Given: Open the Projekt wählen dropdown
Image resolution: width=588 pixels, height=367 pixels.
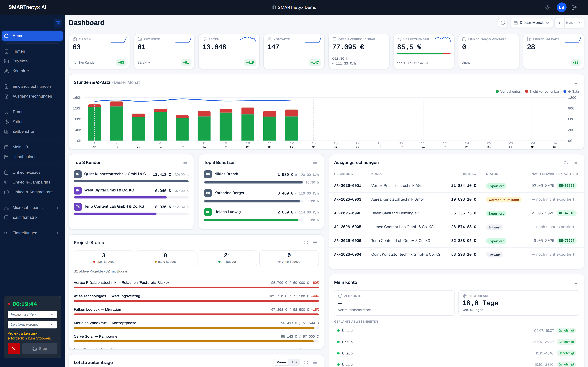Looking at the screenshot, I should click(32, 314).
